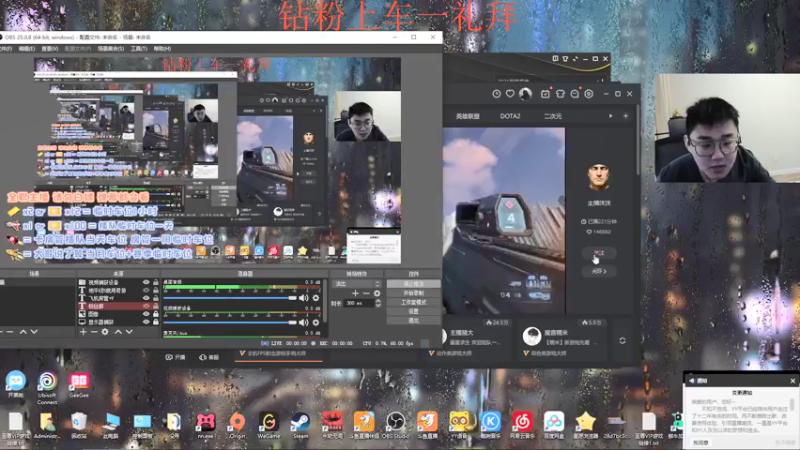Open gear settings for video capture device audio
Image resolution: width=800 pixels, height=450 pixels.
point(316,322)
